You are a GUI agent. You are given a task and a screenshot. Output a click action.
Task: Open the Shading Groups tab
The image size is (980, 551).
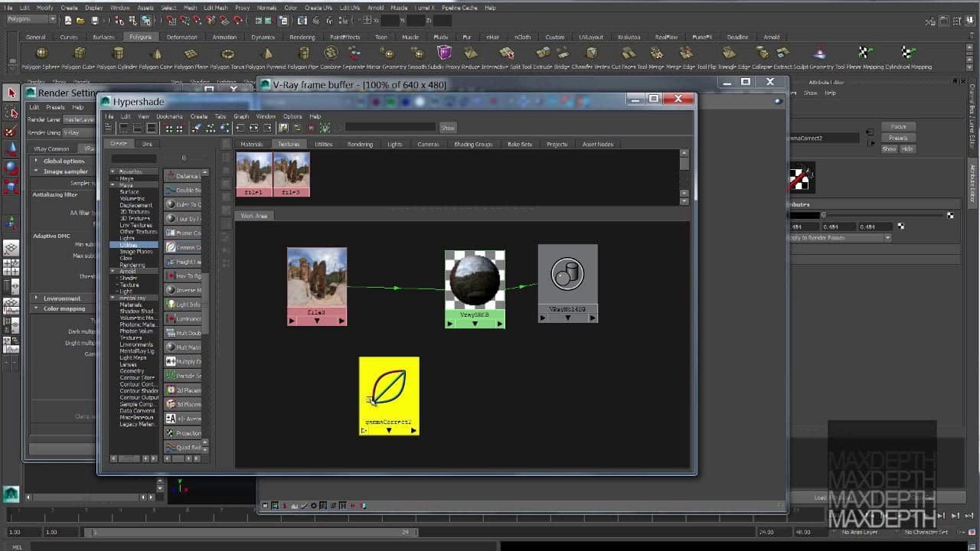pos(473,144)
